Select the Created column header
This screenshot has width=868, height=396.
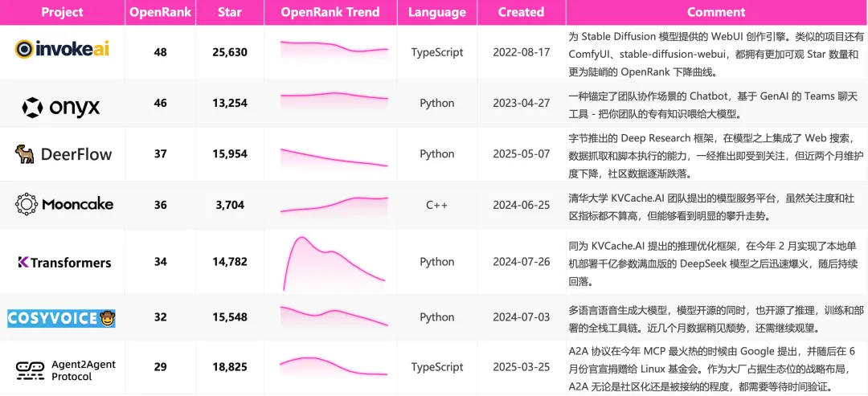522,12
